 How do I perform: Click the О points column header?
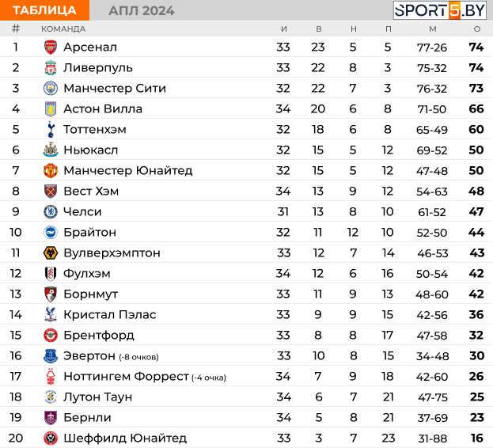coord(477,29)
